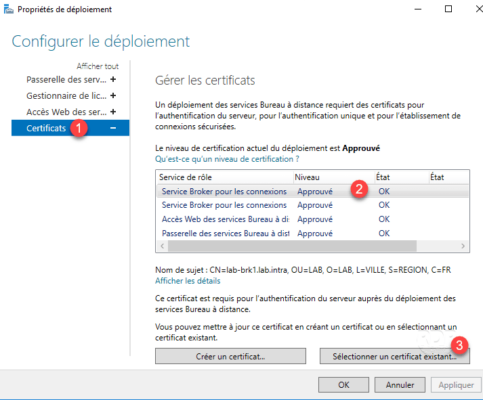Click the Afficher tout link

[98, 66]
